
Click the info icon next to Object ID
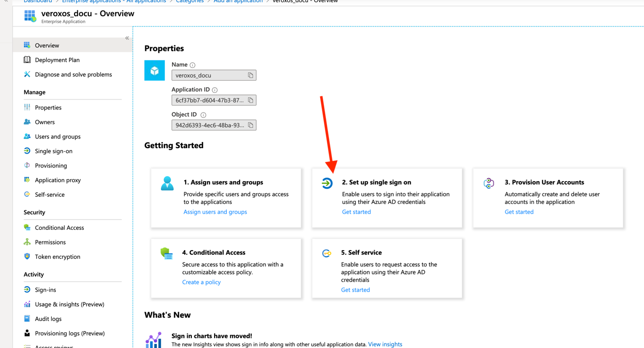pyautogui.click(x=203, y=115)
